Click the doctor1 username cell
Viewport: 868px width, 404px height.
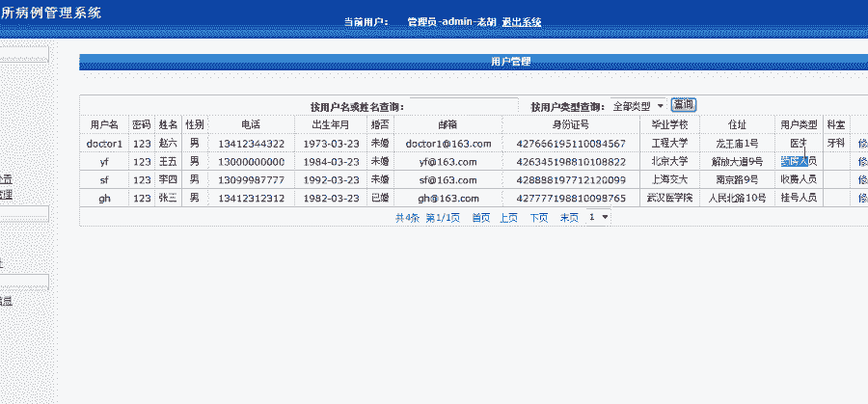tap(104, 144)
